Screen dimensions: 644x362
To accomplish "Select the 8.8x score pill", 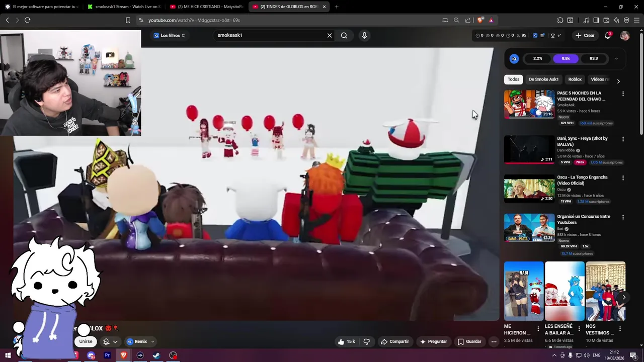I will pos(566,59).
